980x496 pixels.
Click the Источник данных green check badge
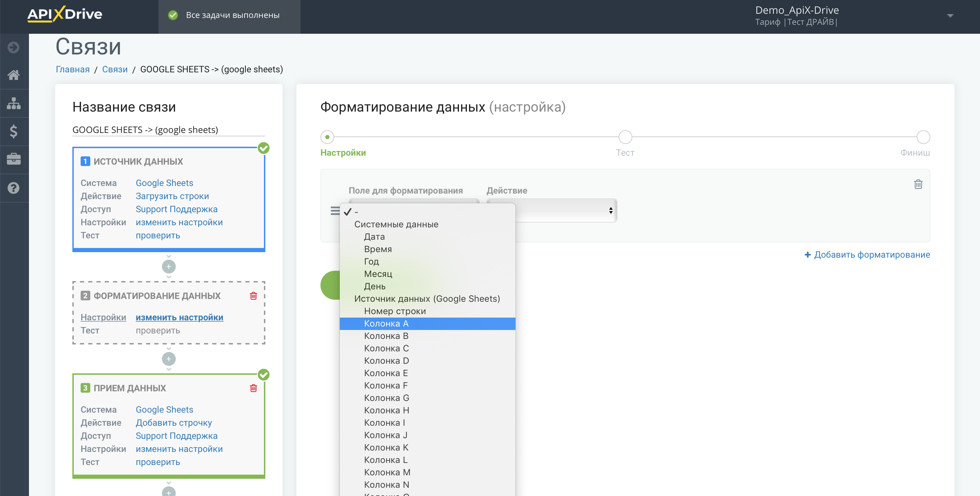pos(264,148)
